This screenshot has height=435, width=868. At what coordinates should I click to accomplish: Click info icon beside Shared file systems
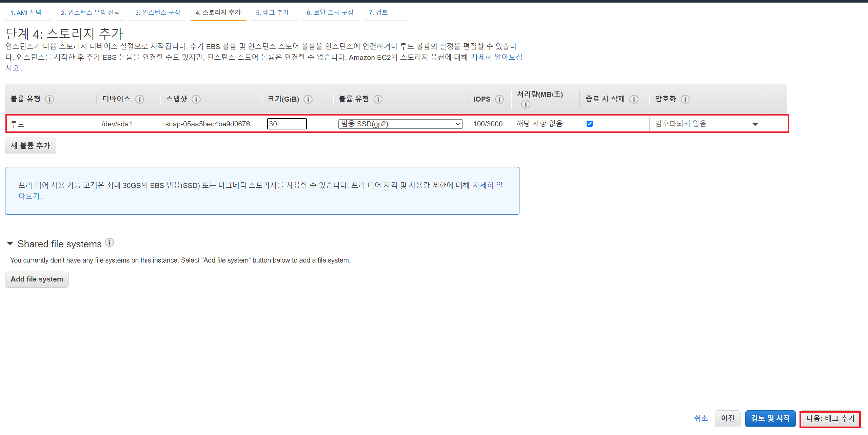point(109,243)
